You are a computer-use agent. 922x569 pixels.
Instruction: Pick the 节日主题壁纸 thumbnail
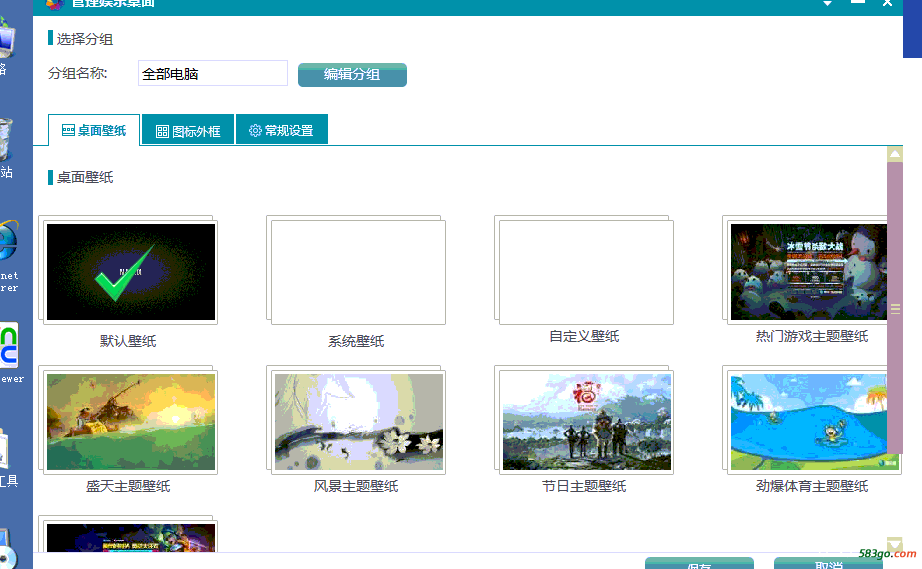tap(586, 421)
